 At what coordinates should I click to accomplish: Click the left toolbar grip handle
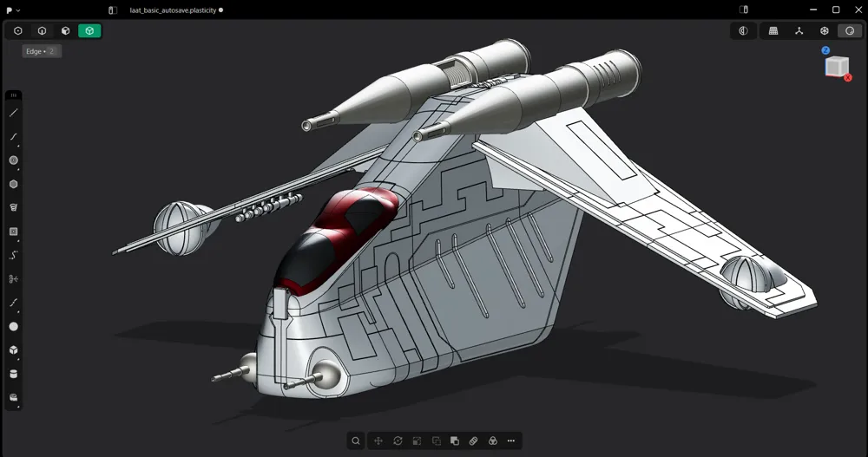coord(14,95)
